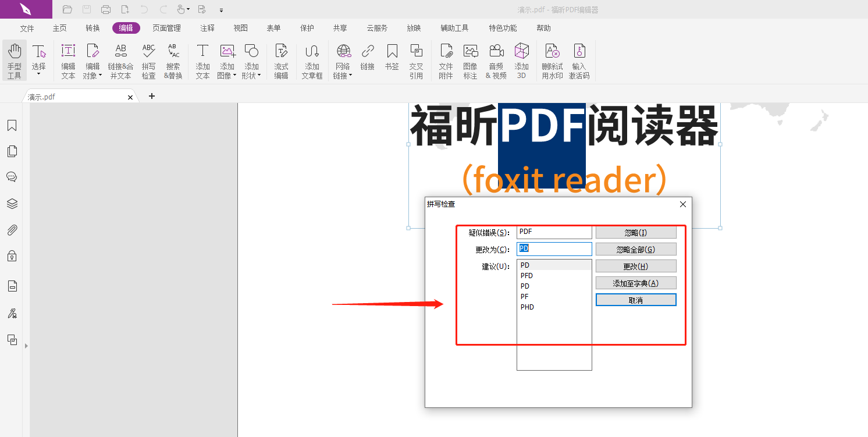The height and width of the screenshot is (437, 868).
Task: Open the comments panel in left sidebar
Action: point(12,177)
